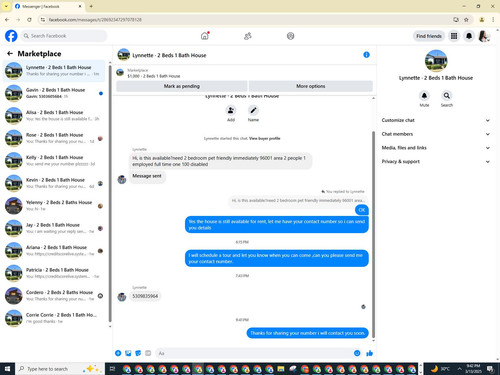The image size is (500, 375).
Task: Click the listing thumbnail in right panel
Action: click(436, 61)
